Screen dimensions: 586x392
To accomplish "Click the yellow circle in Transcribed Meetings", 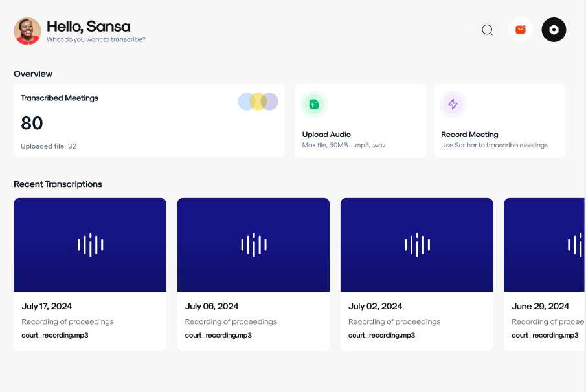I will coord(258,102).
